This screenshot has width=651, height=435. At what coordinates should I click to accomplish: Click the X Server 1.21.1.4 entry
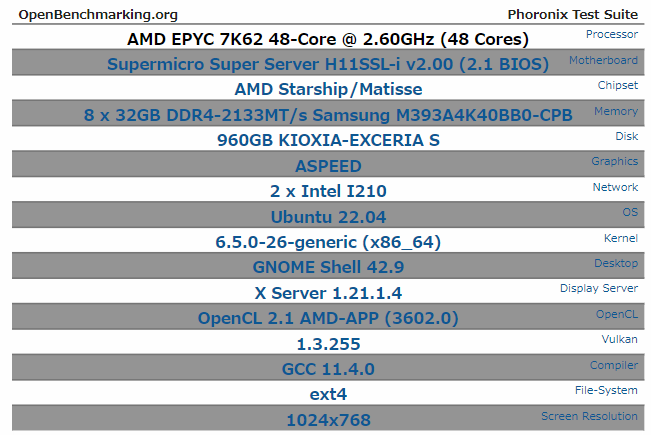(x=328, y=293)
